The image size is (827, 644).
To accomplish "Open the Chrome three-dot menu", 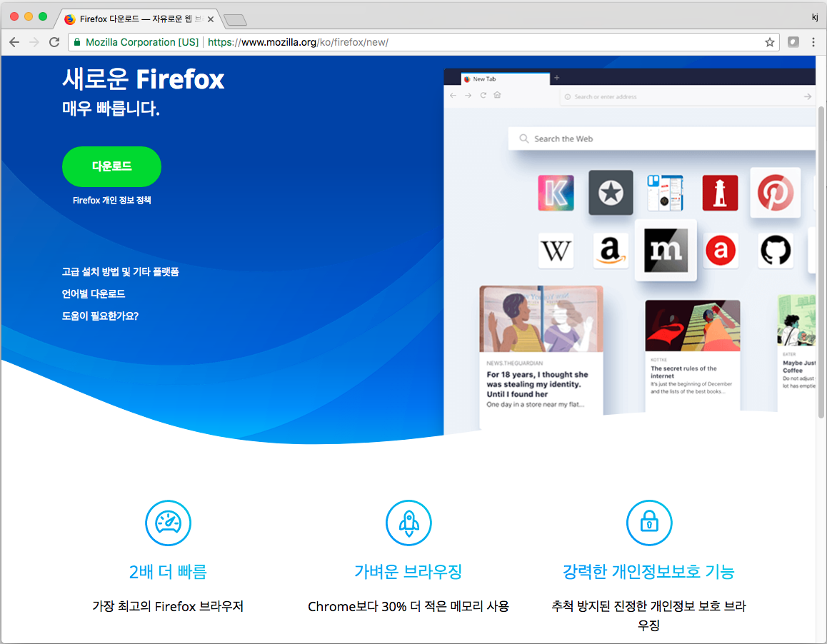I will pos(813,42).
